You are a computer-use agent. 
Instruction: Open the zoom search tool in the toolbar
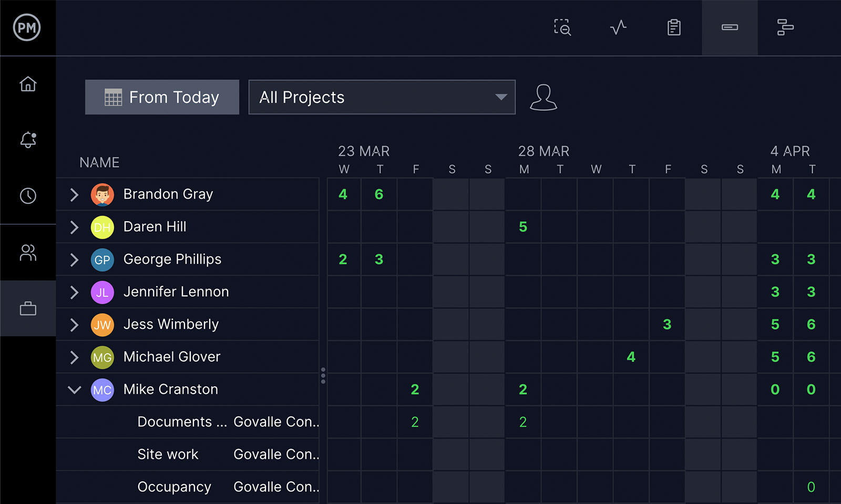coord(562,28)
